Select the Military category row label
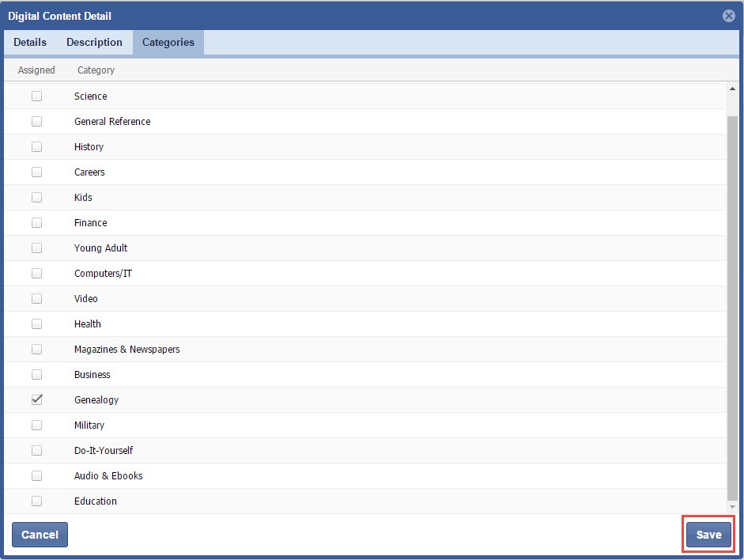This screenshot has width=744, height=560. (x=89, y=426)
